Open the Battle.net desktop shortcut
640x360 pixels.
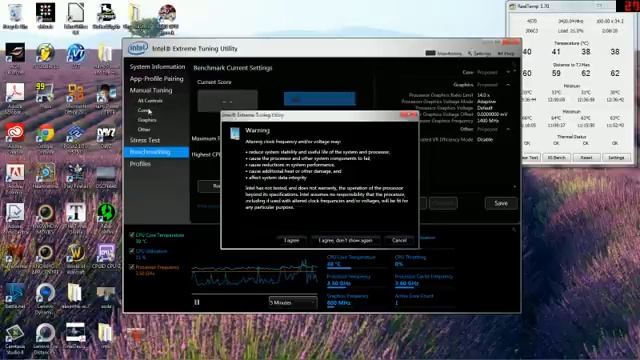coord(15,297)
